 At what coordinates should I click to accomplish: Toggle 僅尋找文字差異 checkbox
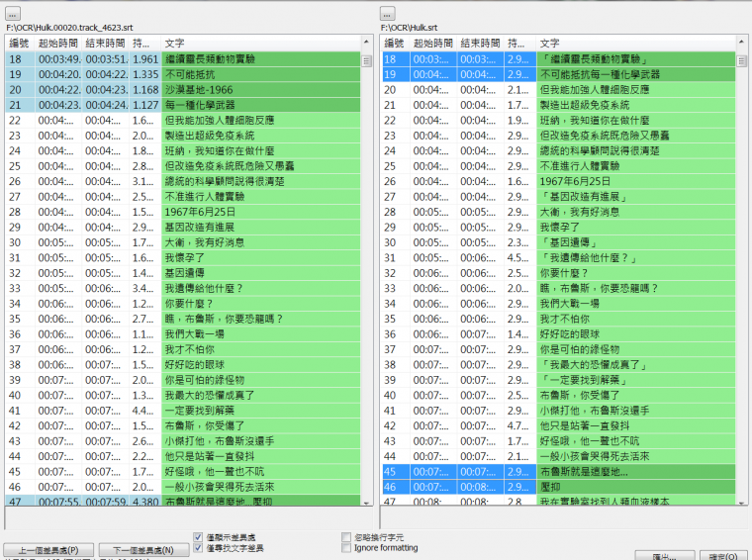tap(198, 547)
